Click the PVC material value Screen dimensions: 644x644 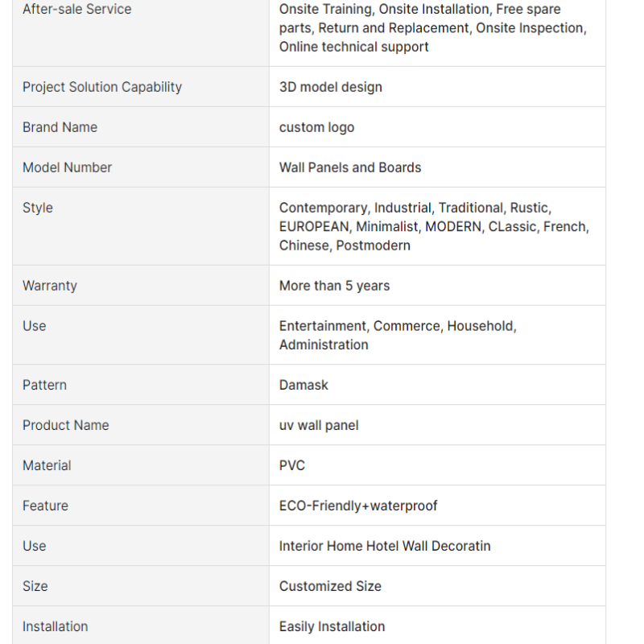click(x=292, y=466)
